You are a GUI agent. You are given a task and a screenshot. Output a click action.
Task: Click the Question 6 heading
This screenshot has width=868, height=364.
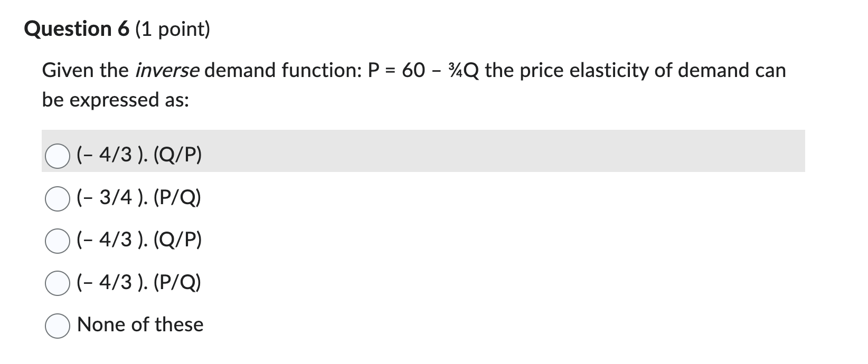pyautogui.click(x=75, y=28)
